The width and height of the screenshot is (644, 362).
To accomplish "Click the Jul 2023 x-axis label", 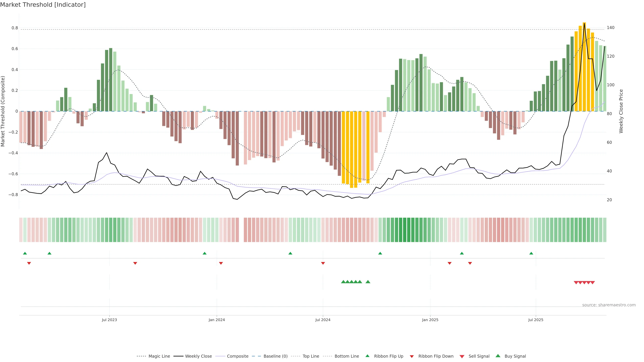I will (x=109, y=320).
